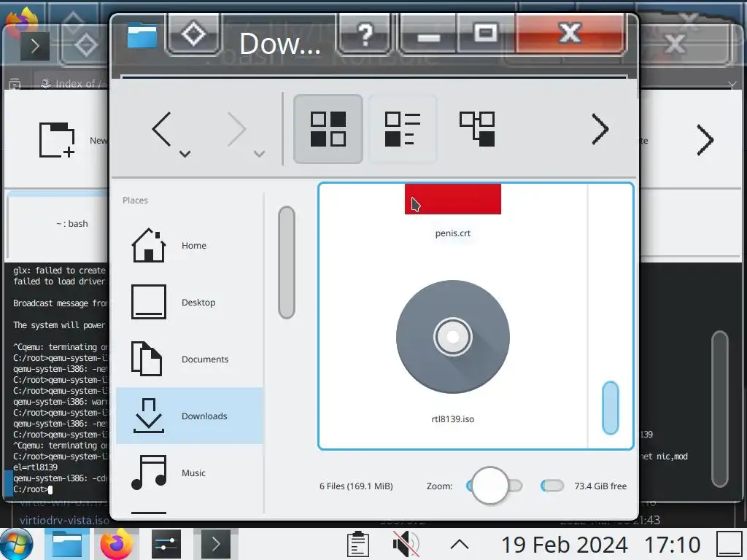747x560 pixels.
Task: Click the Dolphin folder title-bar icon
Action: point(142,35)
